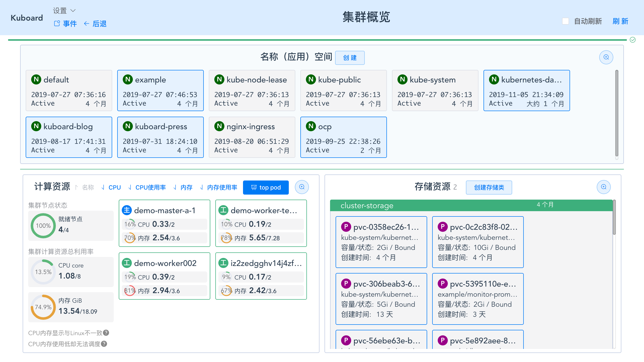Expand the 设置 dropdown menu
This screenshot has height=362, width=644.
tap(64, 10)
